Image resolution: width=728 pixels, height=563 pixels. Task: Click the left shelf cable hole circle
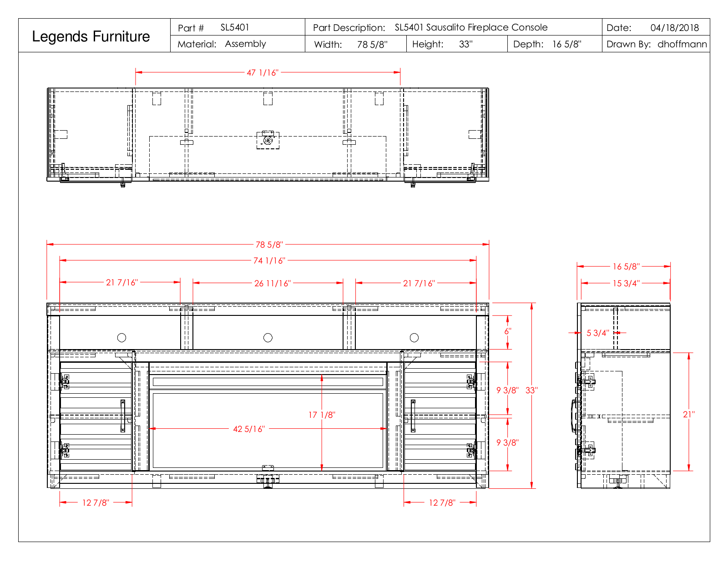[121, 338]
